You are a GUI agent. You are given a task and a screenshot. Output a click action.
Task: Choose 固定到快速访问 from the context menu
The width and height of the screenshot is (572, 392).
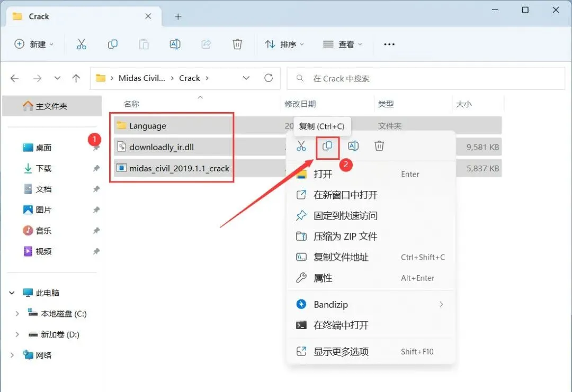(x=371, y=216)
